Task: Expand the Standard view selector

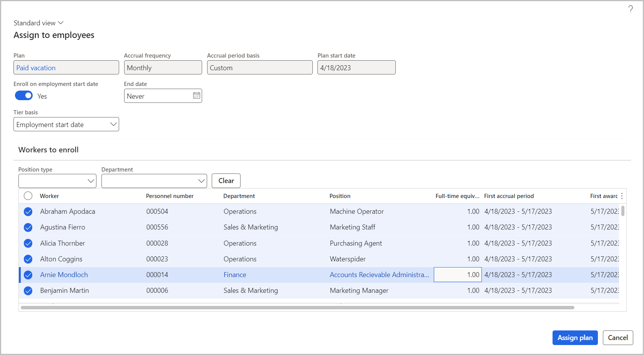Action: pos(38,23)
